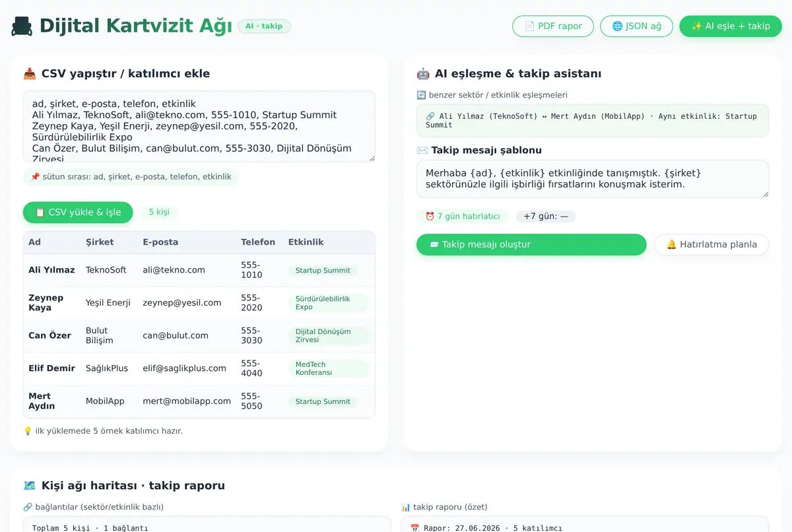This screenshot has height=532, width=792.
Task: Click the 'Rapor: 27.06.2026' summary line
Action: tap(486, 528)
